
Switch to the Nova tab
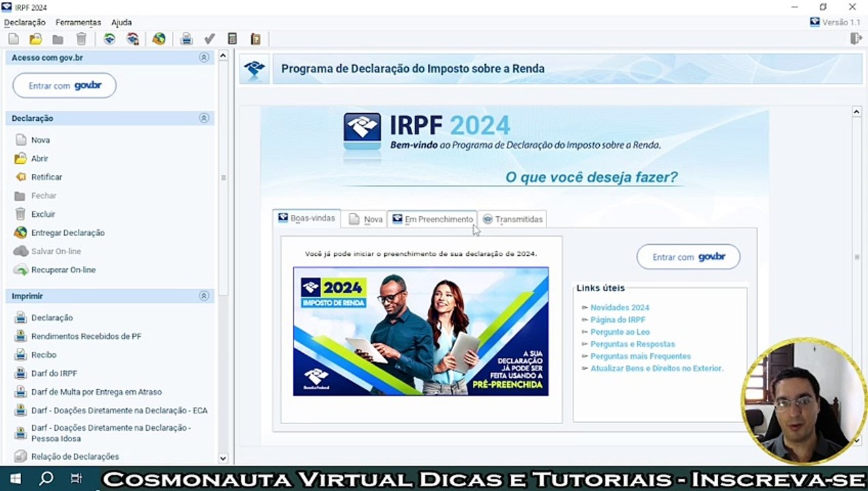[x=365, y=219]
